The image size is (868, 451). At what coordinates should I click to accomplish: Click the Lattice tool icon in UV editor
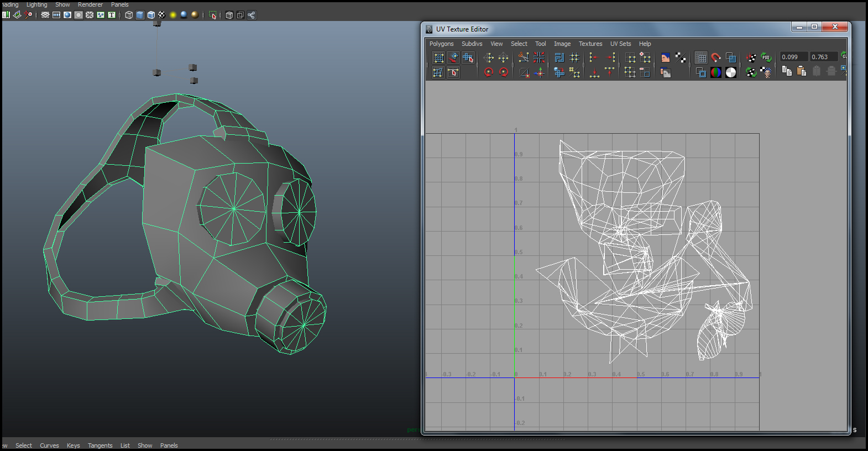tap(439, 57)
